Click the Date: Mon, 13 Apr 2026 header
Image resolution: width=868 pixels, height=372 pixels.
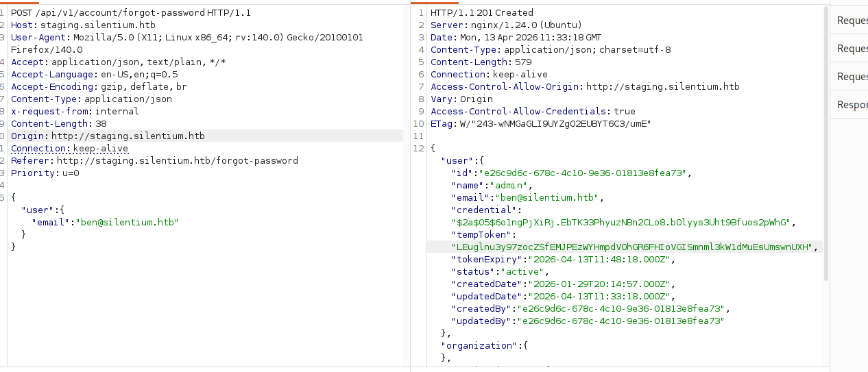pyautogui.click(x=516, y=38)
